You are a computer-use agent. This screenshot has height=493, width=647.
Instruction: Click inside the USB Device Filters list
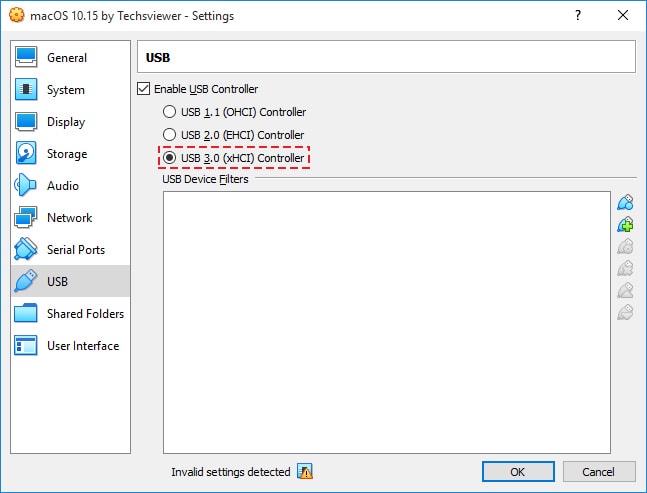click(387, 322)
